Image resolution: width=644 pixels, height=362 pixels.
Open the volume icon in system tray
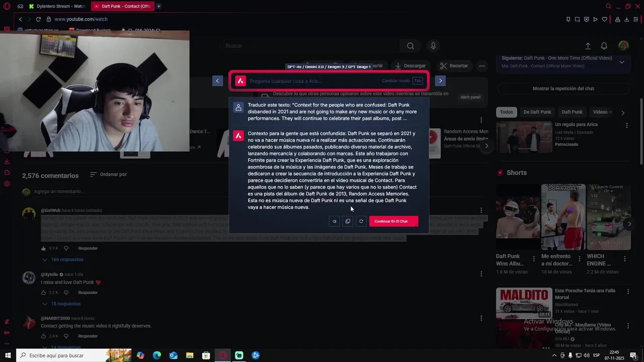[x=587, y=355]
